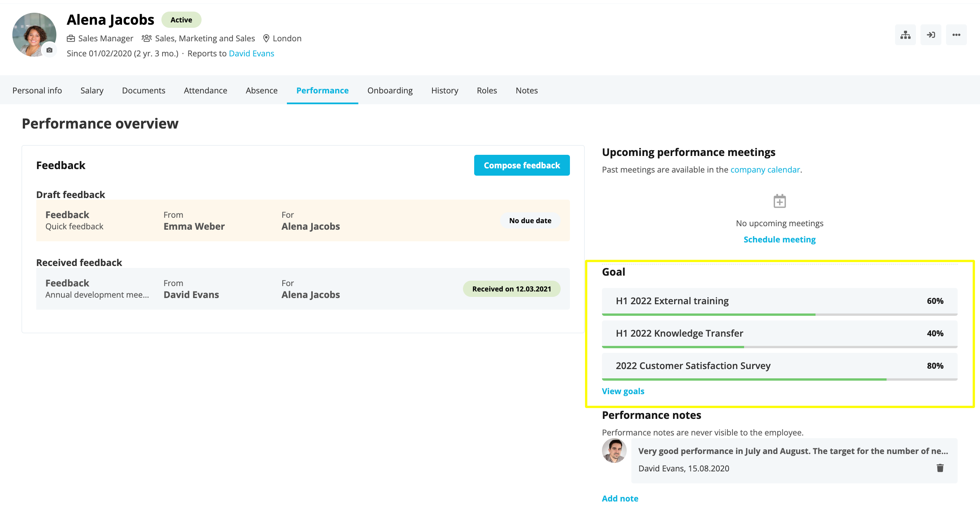Click the Active status badge
The image size is (980, 515).
181,20
